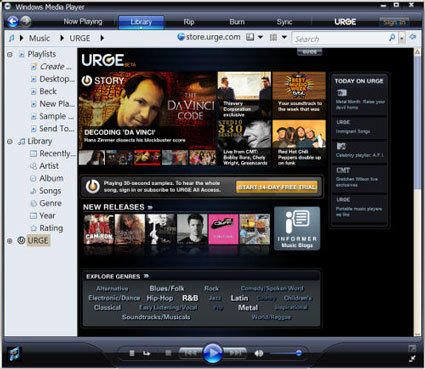Image resolution: width=425 pixels, height=369 pixels.
Task: Open the Music breadcrumb item
Action: point(39,38)
